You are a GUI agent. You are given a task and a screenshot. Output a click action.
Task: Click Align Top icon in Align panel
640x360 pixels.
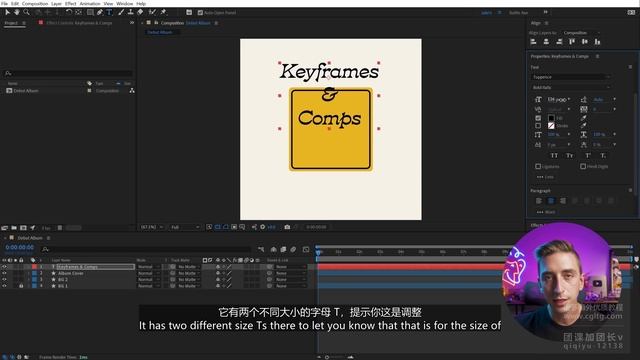[x=572, y=42]
